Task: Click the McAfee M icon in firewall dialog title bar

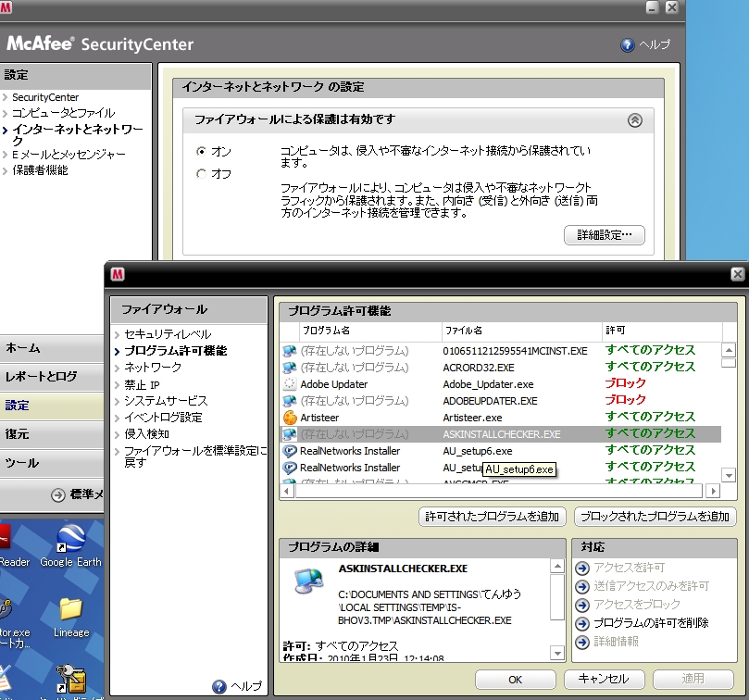Action: tap(118, 274)
